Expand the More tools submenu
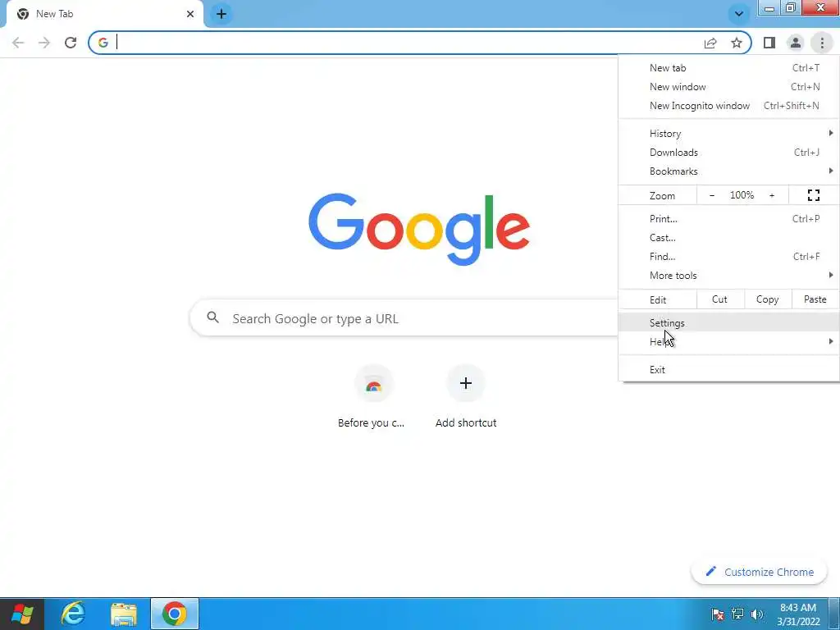Screen dimensions: 840x630 point(728,276)
